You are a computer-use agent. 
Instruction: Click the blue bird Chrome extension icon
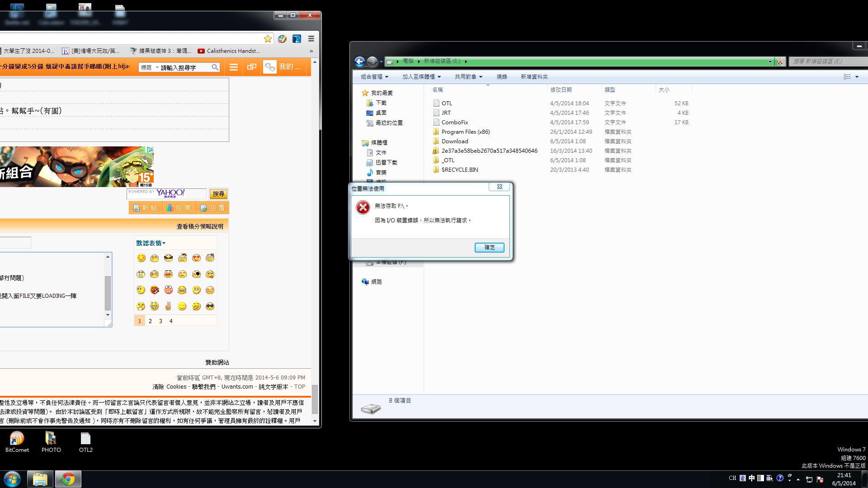(297, 39)
